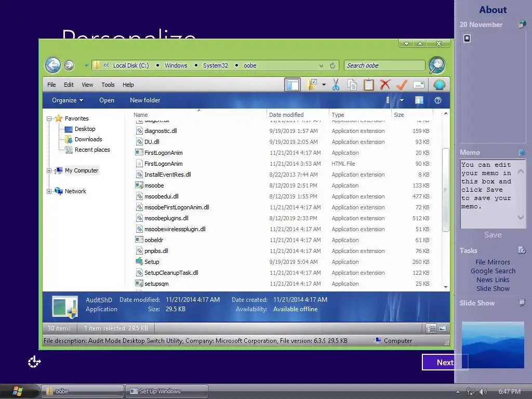532x399 pixels.
Task: Select the Setup application file
Action: [152, 262]
